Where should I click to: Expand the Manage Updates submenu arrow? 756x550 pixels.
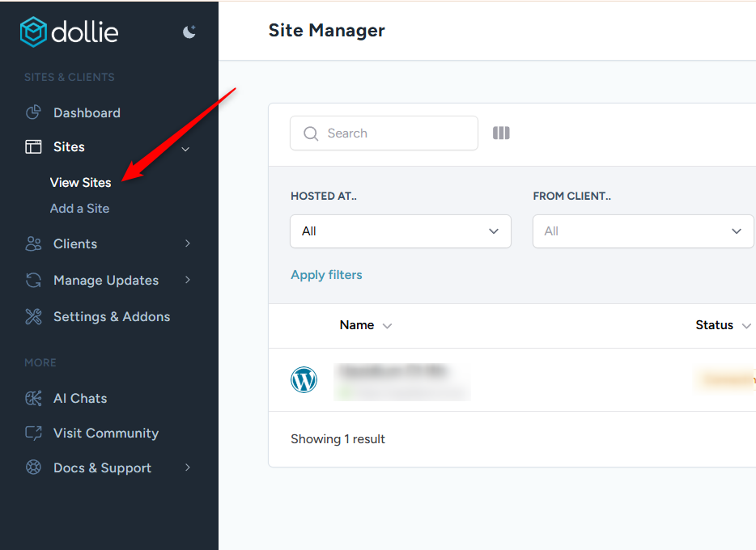click(188, 281)
